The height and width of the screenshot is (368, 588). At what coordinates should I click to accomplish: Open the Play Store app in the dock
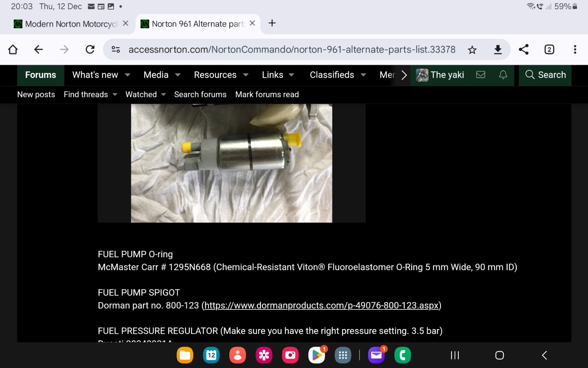point(316,355)
